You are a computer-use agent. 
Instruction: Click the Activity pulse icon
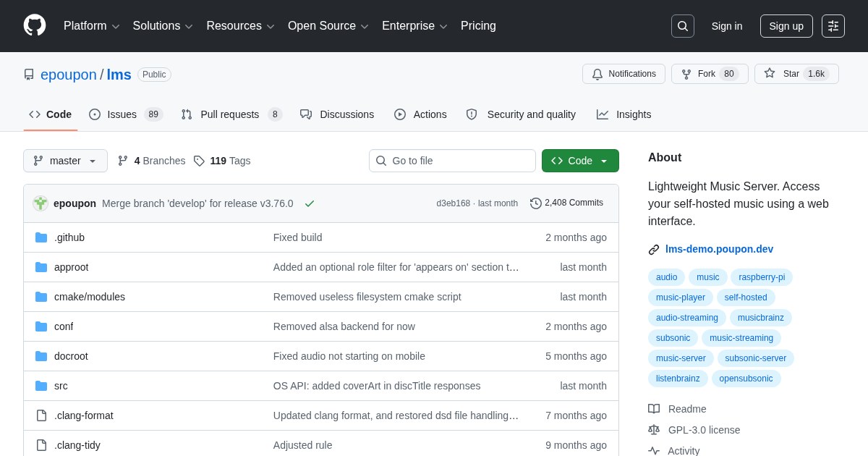pos(654,451)
